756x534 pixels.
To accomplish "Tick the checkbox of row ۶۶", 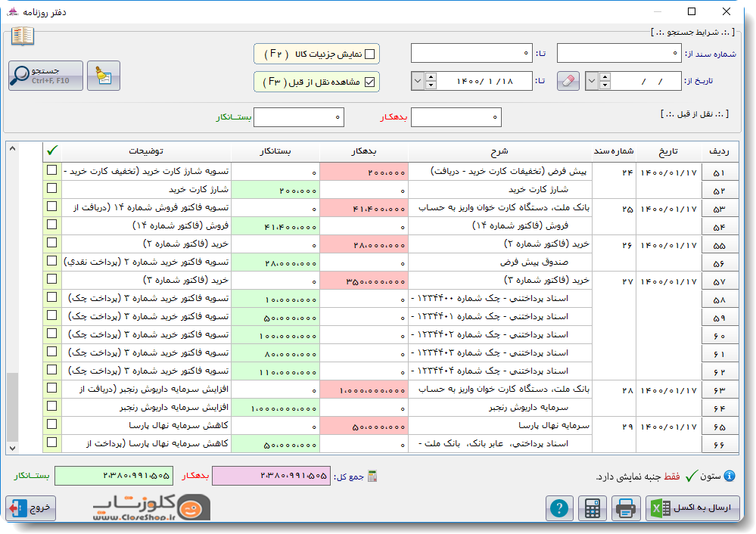I will click(52, 442).
